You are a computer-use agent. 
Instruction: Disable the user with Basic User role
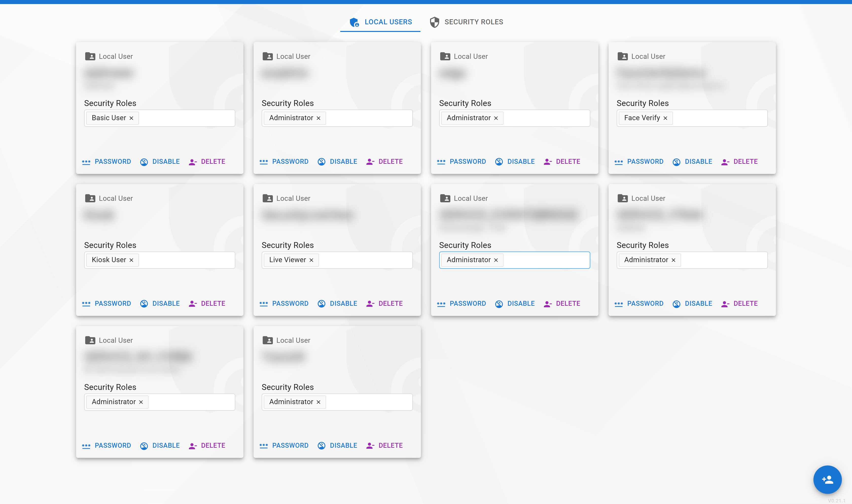160,162
